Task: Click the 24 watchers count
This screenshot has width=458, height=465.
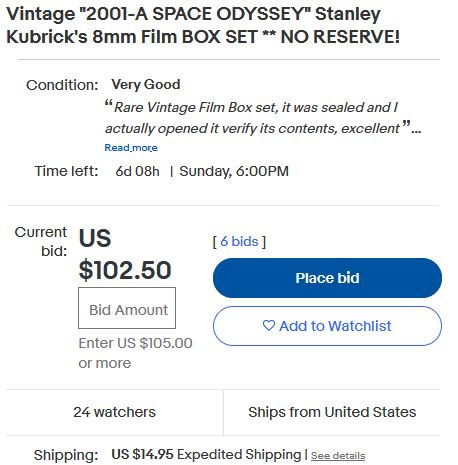Action: pos(114,412)
